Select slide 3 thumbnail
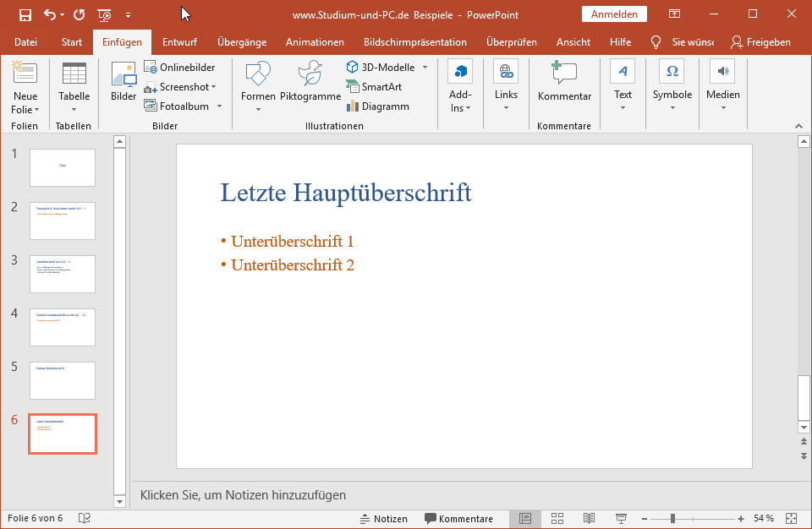 [x=63, y=275]
